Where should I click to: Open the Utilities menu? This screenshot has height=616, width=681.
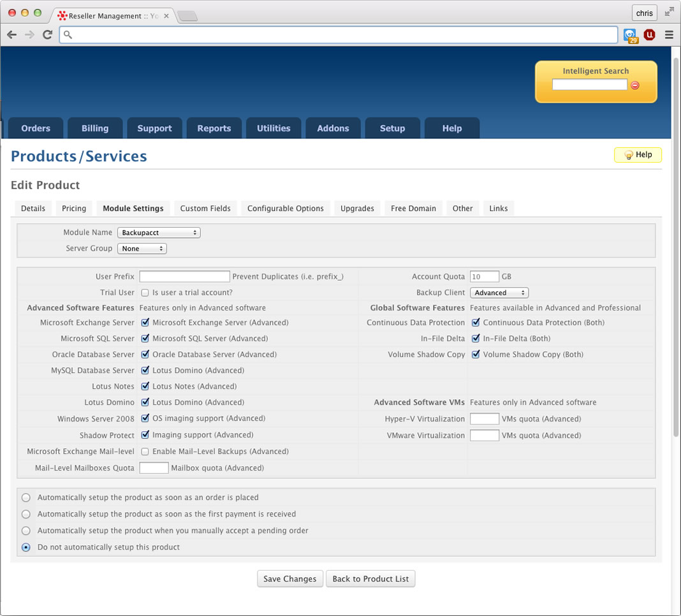point(274,128)
